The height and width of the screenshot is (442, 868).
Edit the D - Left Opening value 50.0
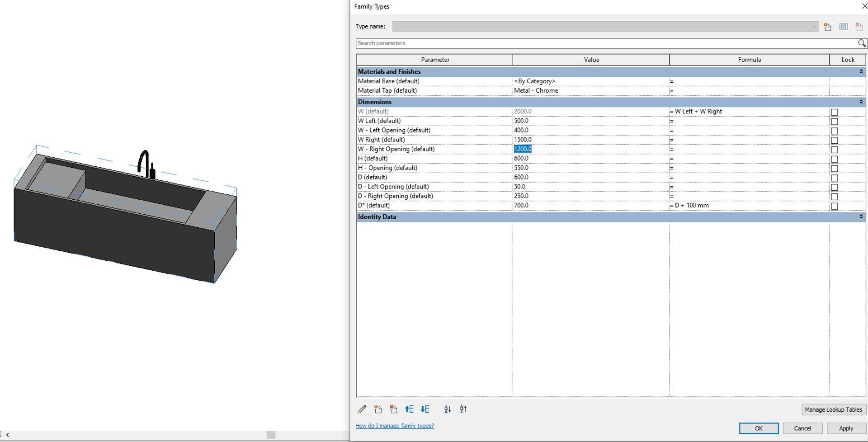click(x=591, y=187)
